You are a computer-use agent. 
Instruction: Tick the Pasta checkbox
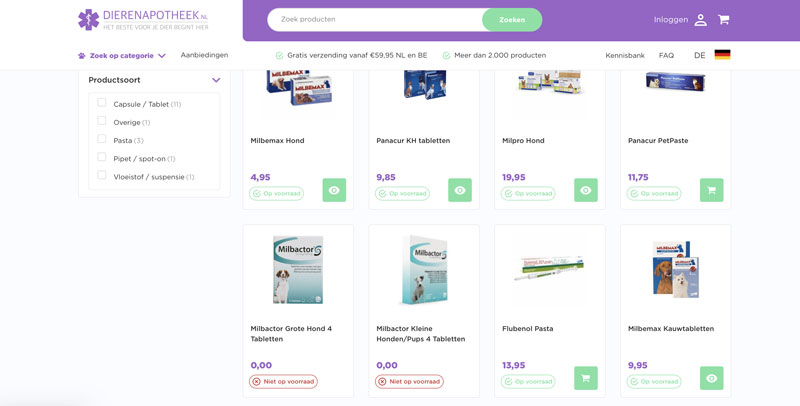[x=102, y=139]
